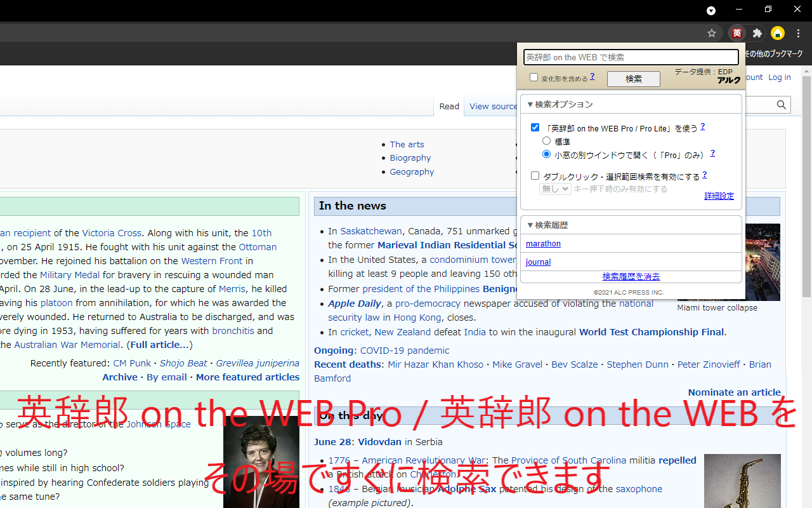The image size is (812, 508).
Task: Click the ALC logo in the popup
Action: point(728,81)
